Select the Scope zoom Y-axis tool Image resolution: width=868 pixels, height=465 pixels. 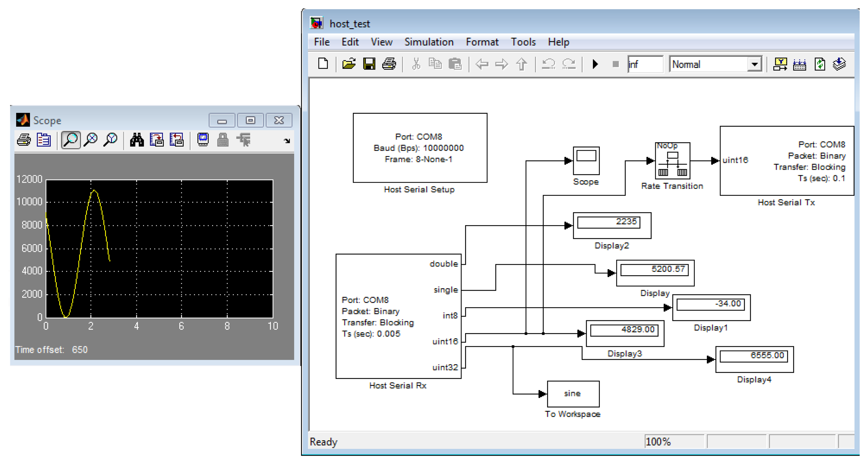coord(111,140)
